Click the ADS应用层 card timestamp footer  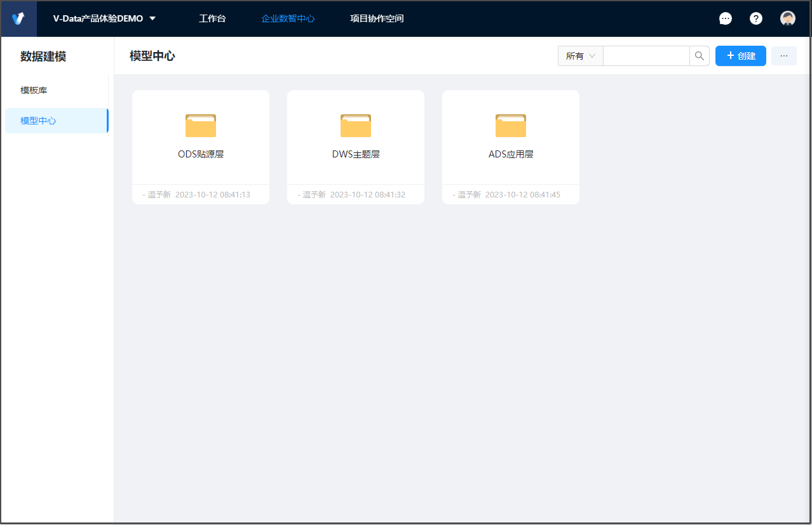(x=510, y=195)
